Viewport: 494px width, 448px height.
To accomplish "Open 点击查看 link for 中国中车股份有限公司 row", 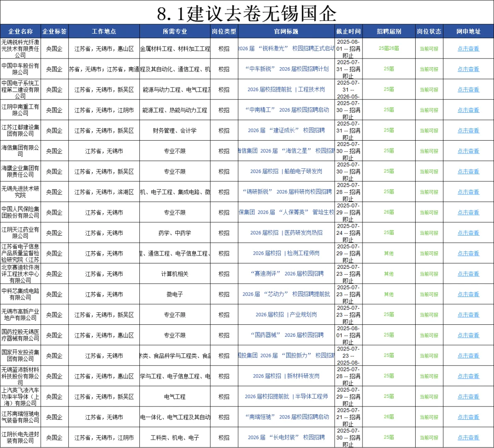I will tap(468, 69).
